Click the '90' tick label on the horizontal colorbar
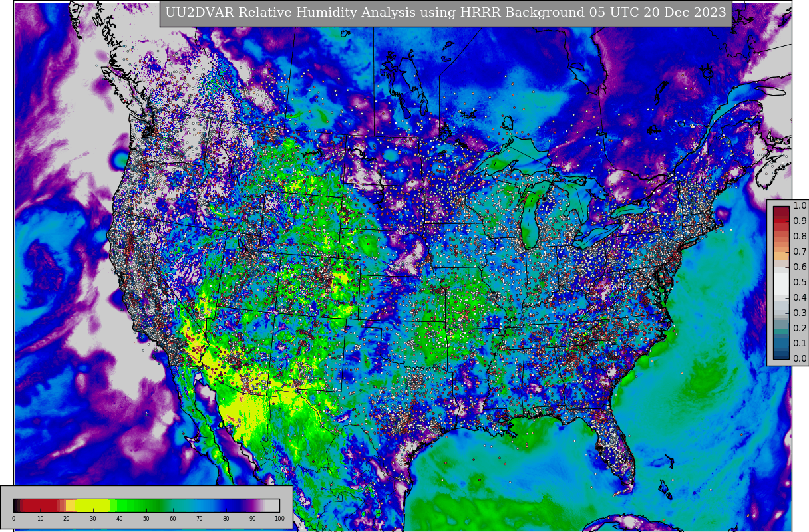The height and width of the screenshot is (532, 809). tap(253, 519)
